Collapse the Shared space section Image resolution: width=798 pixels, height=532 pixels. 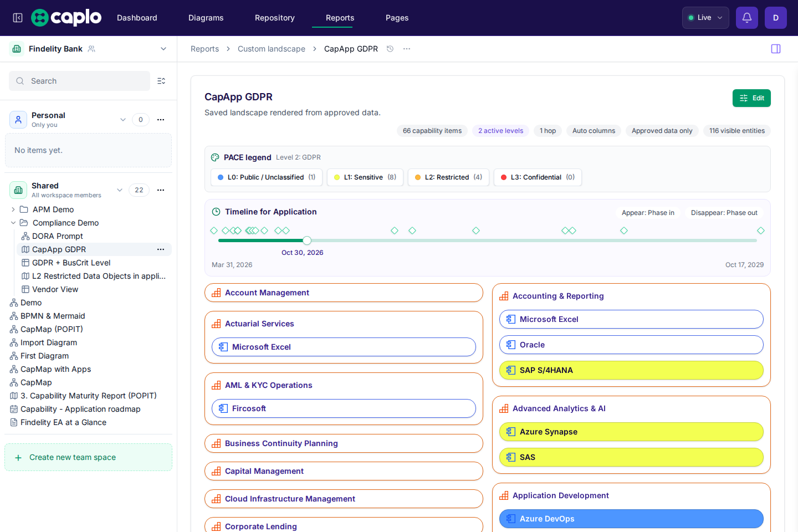tap(120, 190)
